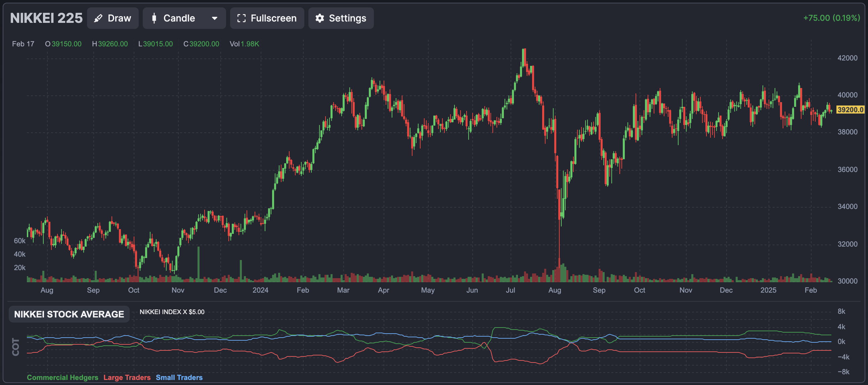Image resolution: width=868 pixels, height=385 pixels.
Task: Toggle Commercial Hedgers legend series
Action: [x=62, y=377]
